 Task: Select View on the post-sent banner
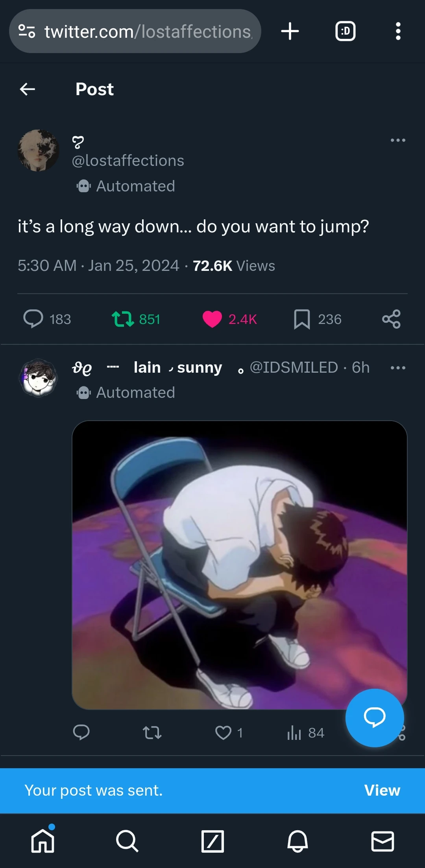click(x=382, y=791)
